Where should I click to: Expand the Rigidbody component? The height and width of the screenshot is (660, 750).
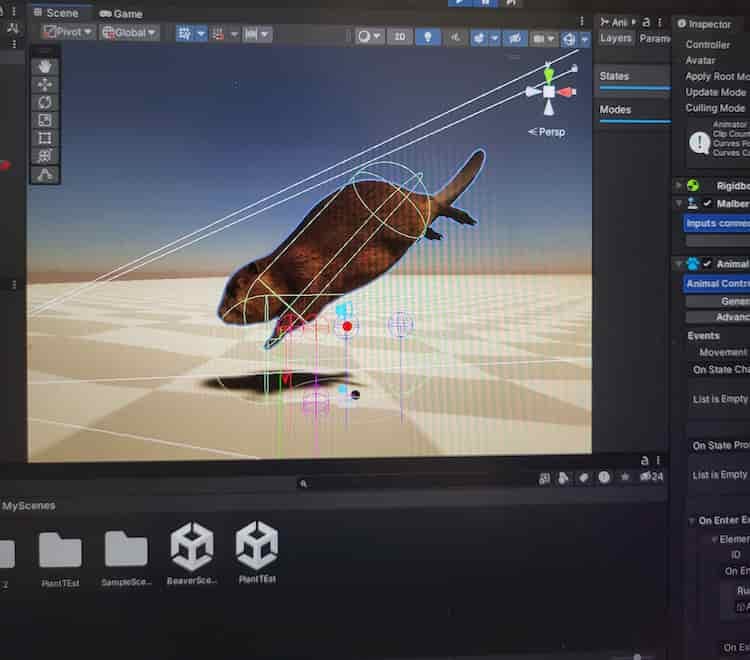pos(678,185)
